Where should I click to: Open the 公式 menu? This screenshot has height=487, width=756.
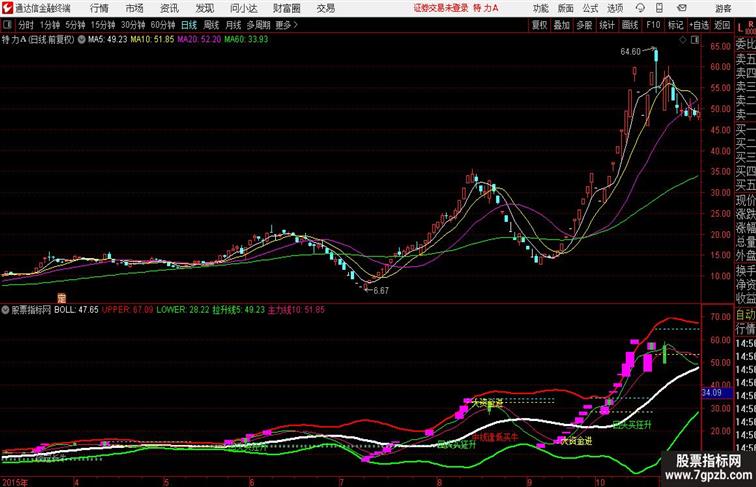point(590,8)
